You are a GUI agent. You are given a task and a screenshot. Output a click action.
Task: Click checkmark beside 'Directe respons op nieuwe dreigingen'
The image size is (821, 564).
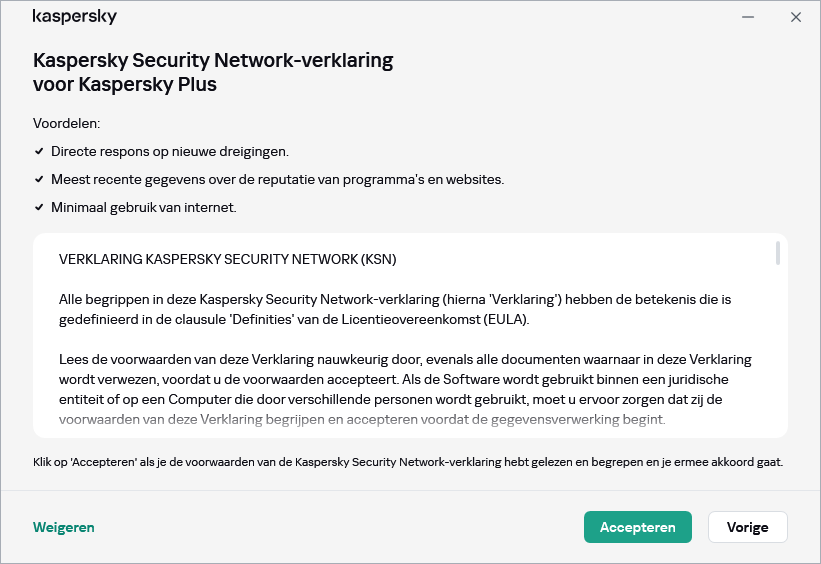[x=39, y=151]
